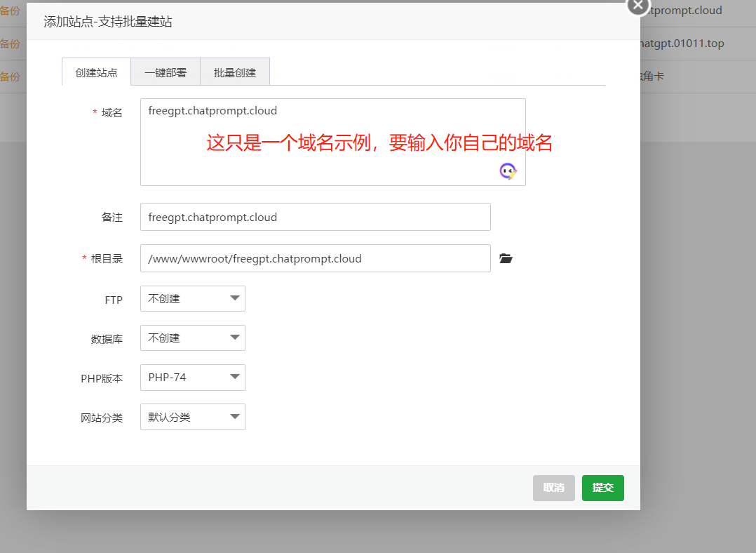The height and width of the screenshot is (553, 756).
Task: Click the green 提交 button
Action: click(602, 488)
